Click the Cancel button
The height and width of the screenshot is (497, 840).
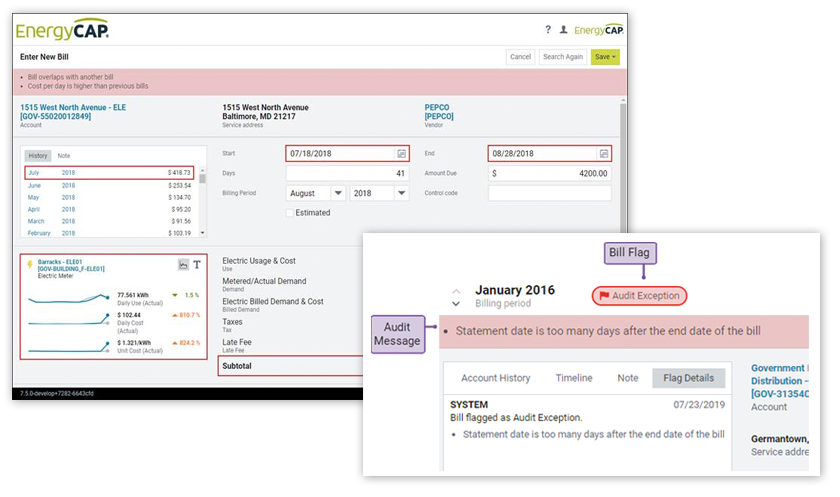(520, 57)
